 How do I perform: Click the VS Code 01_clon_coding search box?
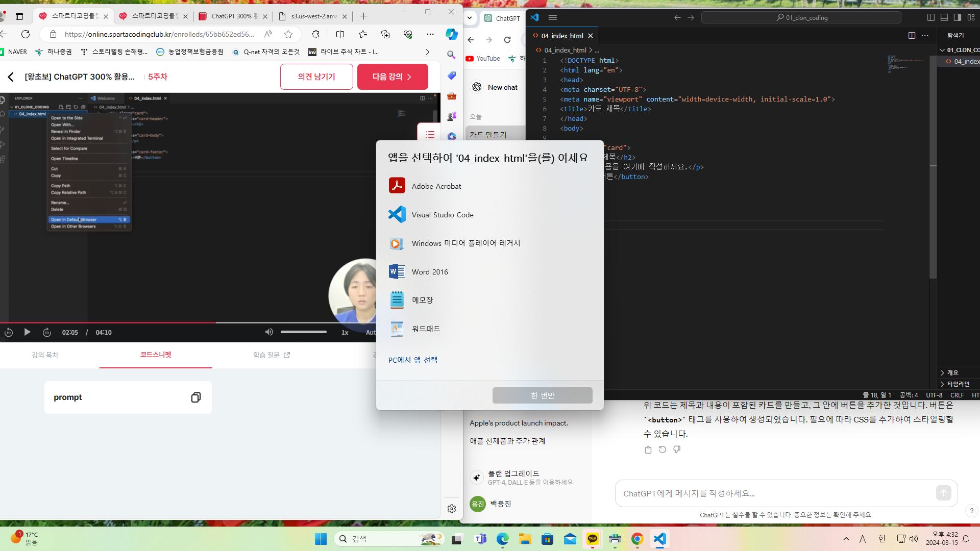[x=801, y=17]
